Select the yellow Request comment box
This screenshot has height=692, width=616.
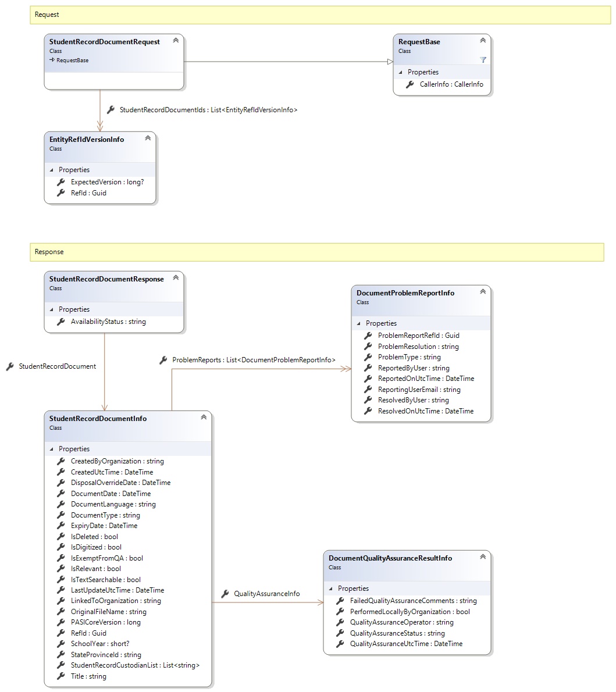click(x=320, y=15)
